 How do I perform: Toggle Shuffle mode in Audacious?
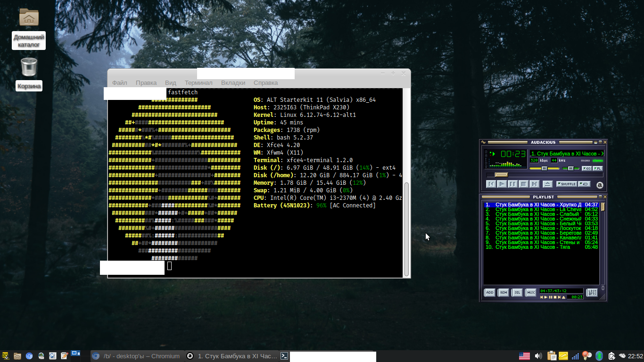click(566, 184)
